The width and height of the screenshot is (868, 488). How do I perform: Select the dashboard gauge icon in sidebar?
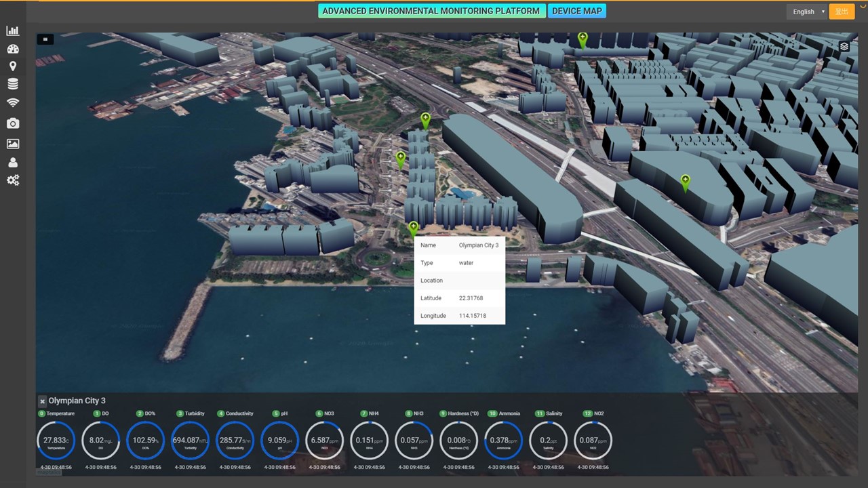13,48
